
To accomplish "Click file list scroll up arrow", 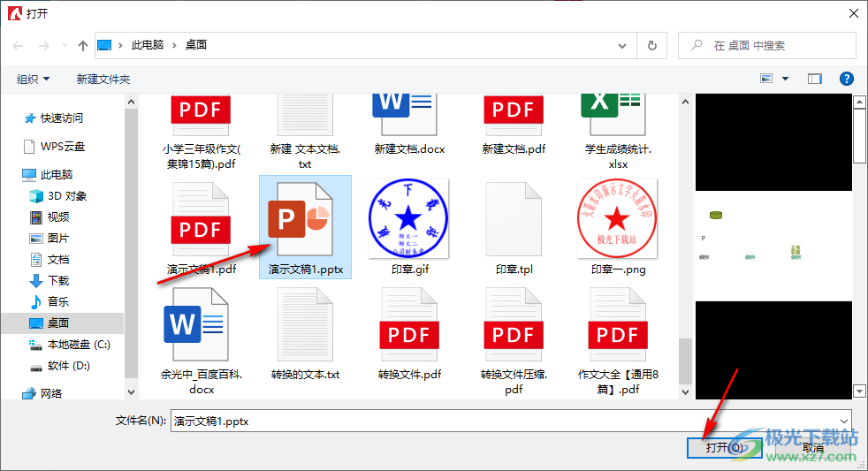I will (685, 102).
